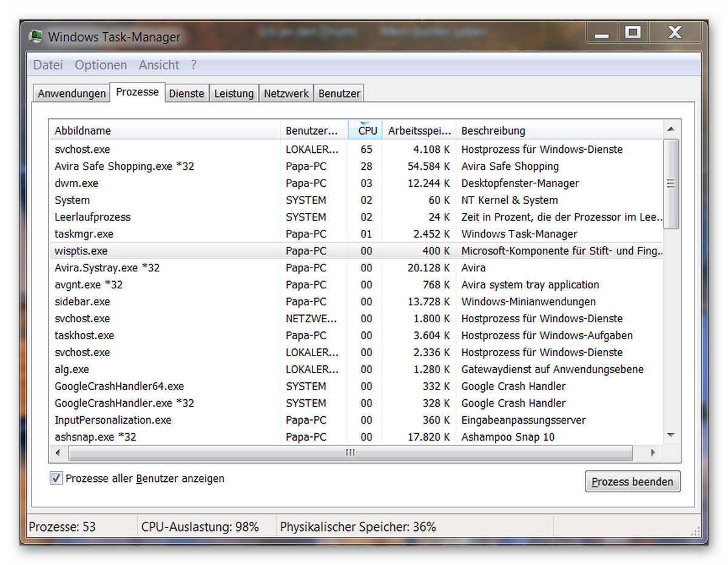Click the vertical scrollbar up arrow
Screen dimensions: 728x565
point(671,129)
